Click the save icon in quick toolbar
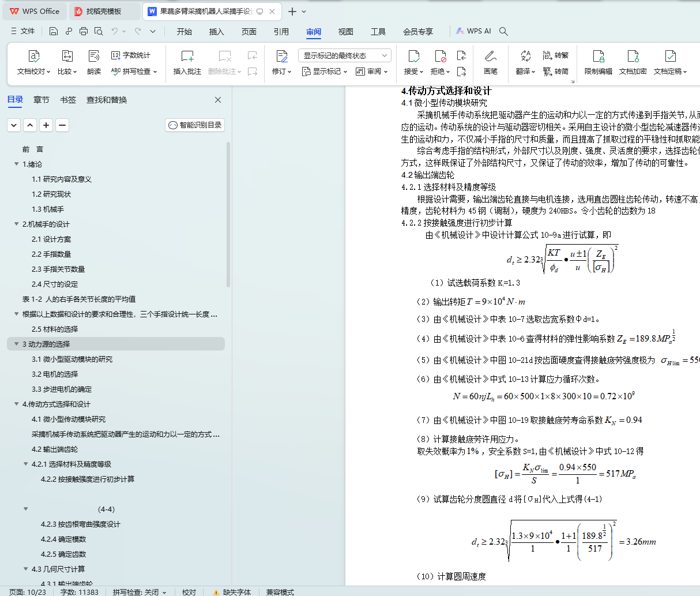The height and width of the screenshot is (596, 700). coord(54,31)
